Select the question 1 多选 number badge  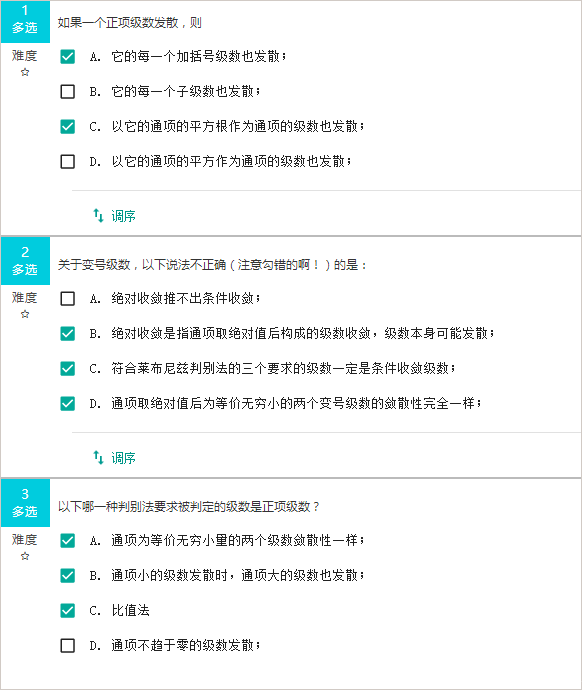click(26, 21)
